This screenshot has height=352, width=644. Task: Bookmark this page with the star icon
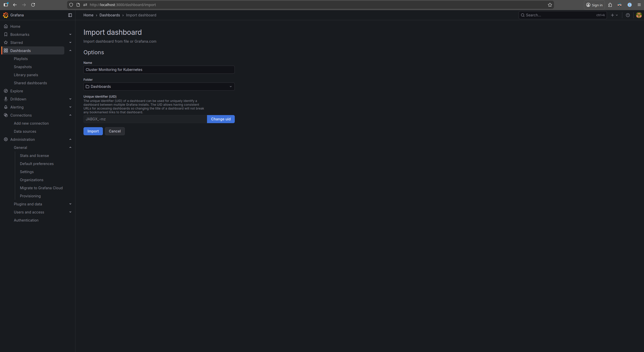tap(550, 5)
